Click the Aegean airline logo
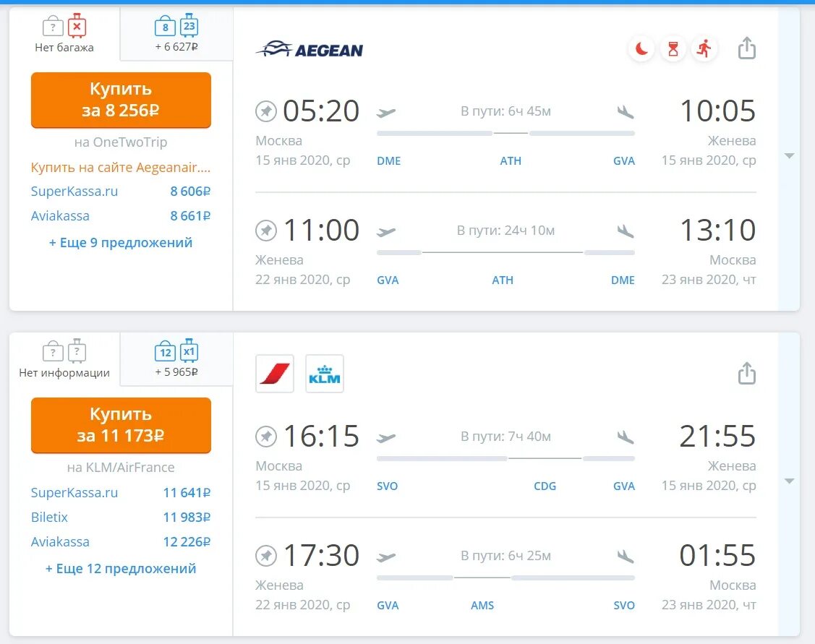Screen dimensions: 815x644 click(x=310, y=49)
